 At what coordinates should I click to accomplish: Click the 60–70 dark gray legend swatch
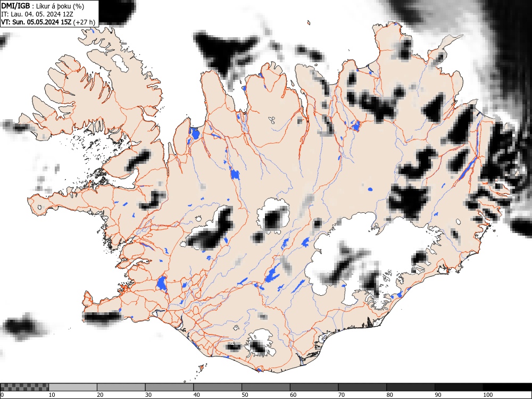click(314, 387)
